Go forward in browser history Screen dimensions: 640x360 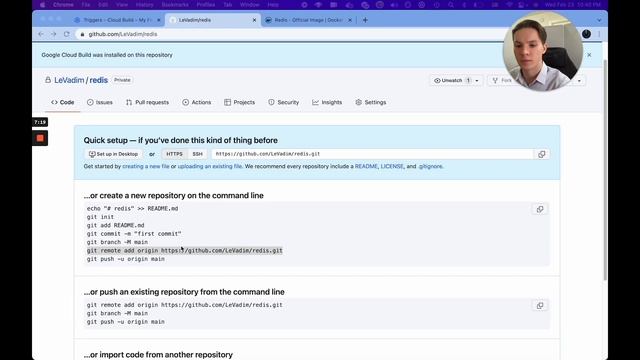pyautogui.click(x=53, y=34)
